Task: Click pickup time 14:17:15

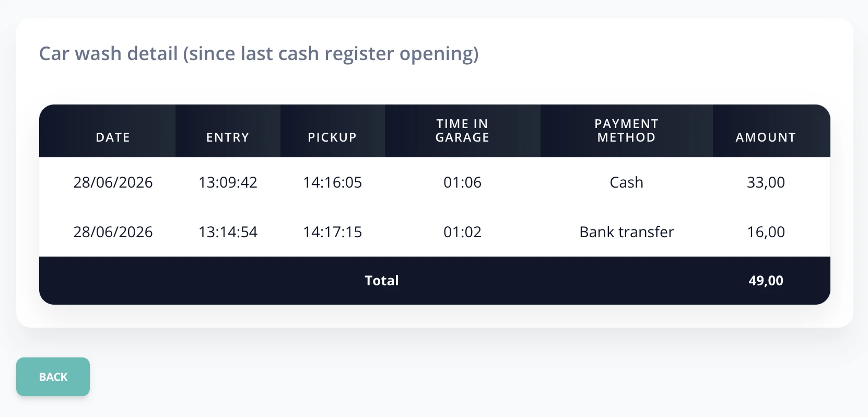Action: (332, 232)
